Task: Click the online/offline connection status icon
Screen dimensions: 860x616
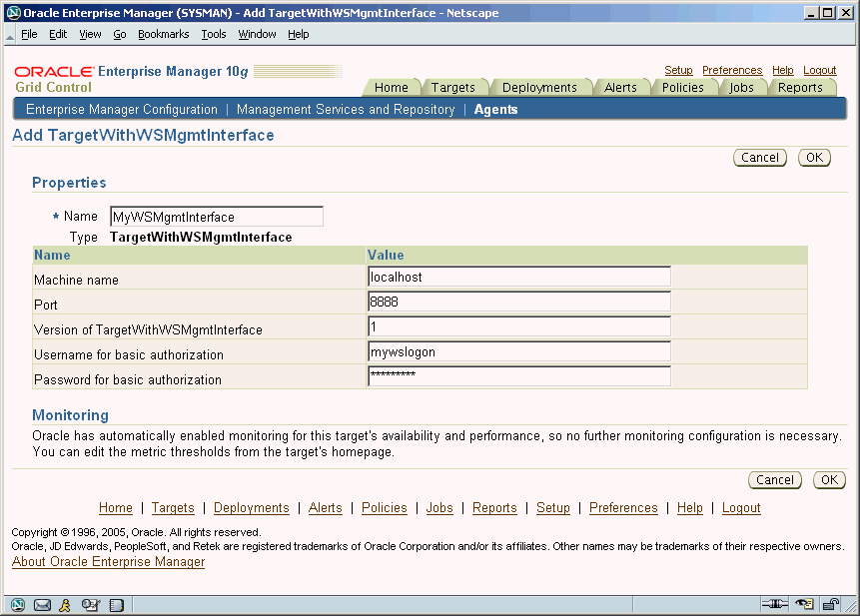Action: (774, 604)
